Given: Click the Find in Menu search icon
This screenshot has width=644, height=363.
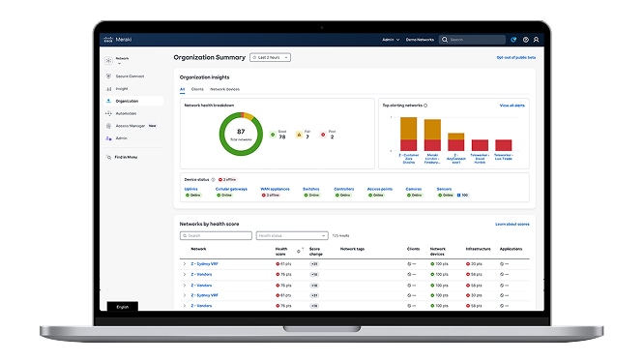Looking at the screenshot, I should [x=109, y=157].
